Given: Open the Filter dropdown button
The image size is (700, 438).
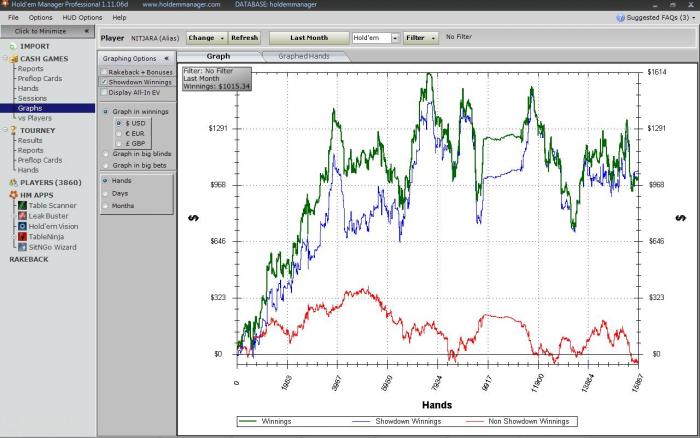Looking at the screenshot, I should click(x=420, y=38).
